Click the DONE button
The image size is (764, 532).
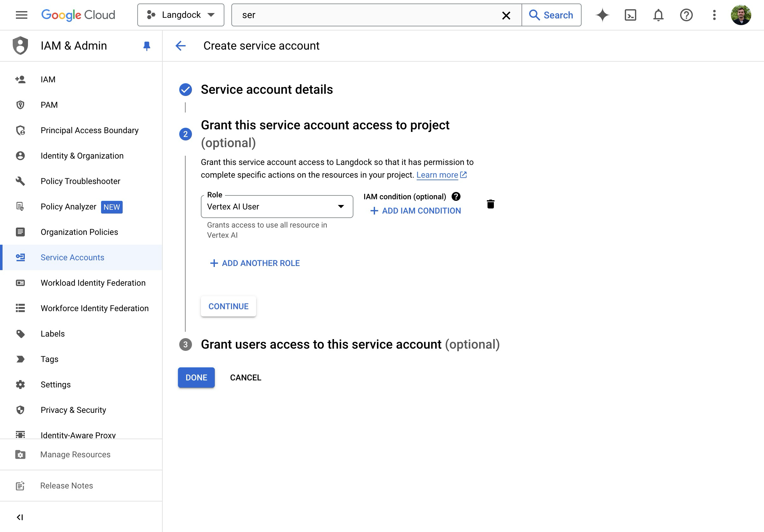point(196,378)
